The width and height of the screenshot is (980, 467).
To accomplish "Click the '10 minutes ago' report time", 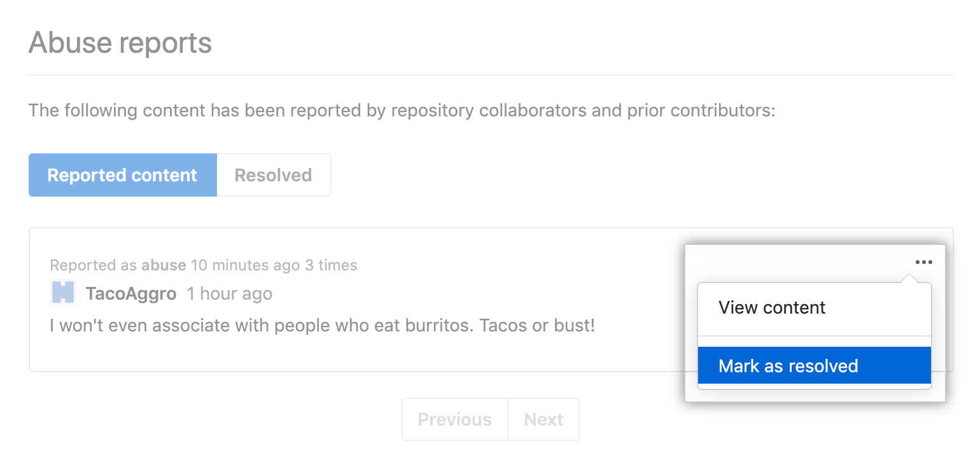I will pos(245,265).
